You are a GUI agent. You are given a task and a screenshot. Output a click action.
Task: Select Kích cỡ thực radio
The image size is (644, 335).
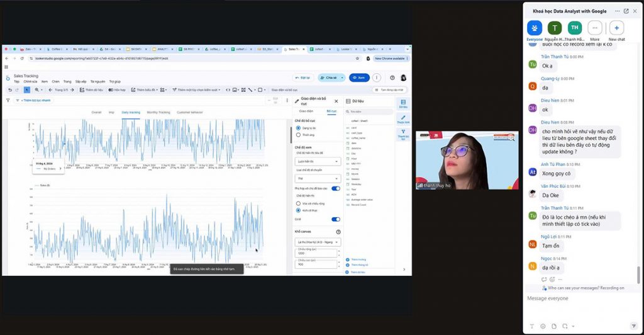coord(298,210)
